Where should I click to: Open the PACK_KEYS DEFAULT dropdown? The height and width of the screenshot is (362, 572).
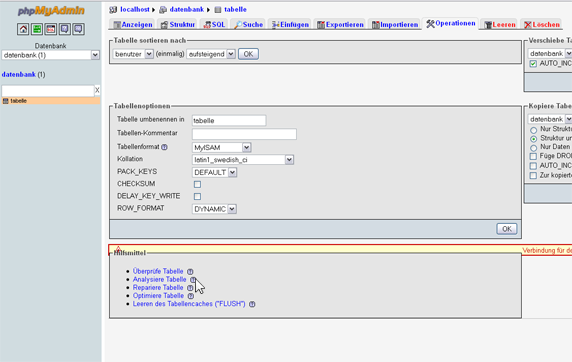(214, 172)
